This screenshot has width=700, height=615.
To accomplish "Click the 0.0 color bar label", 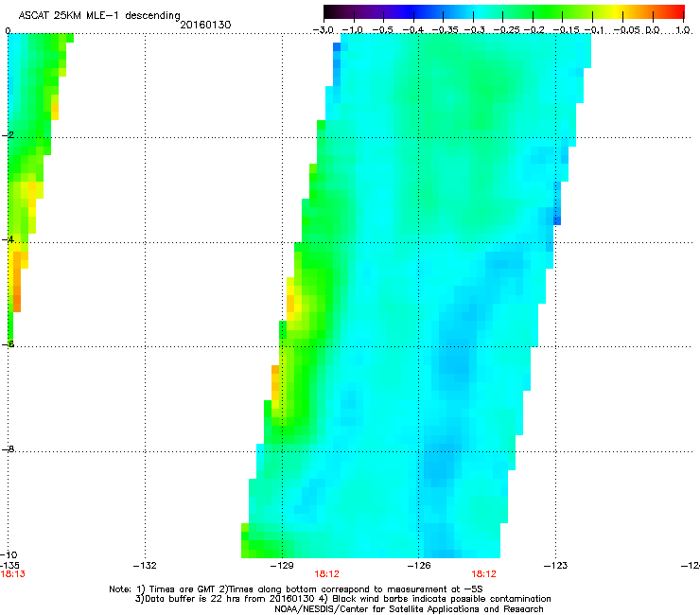I will point(653,30).
